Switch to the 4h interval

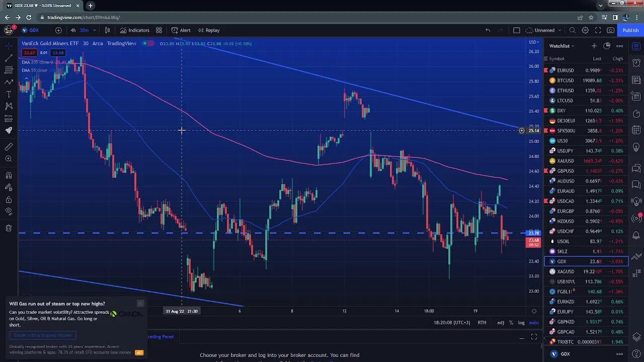(x=73, y=30)
